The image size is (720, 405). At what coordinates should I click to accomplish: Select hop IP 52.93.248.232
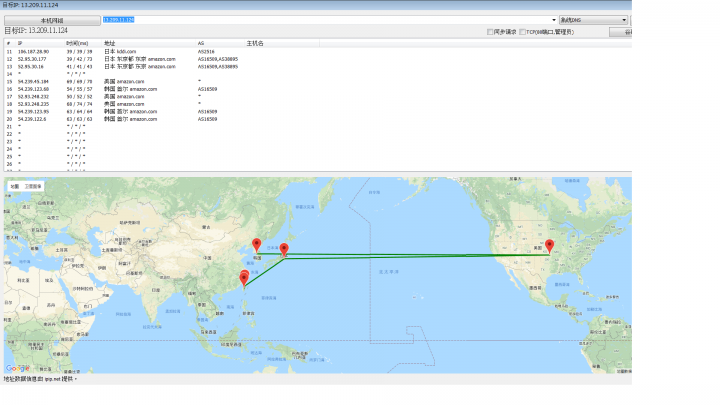33,96
